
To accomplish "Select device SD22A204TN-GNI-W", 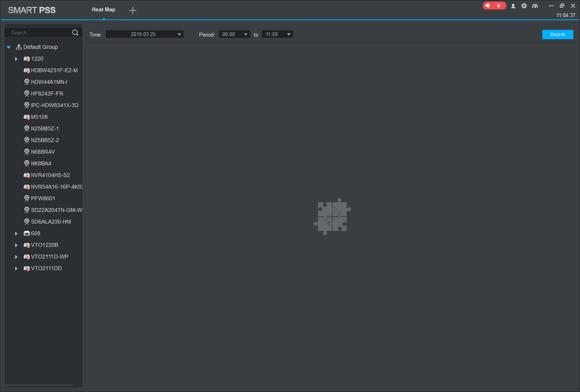I will tap(57, 210).
